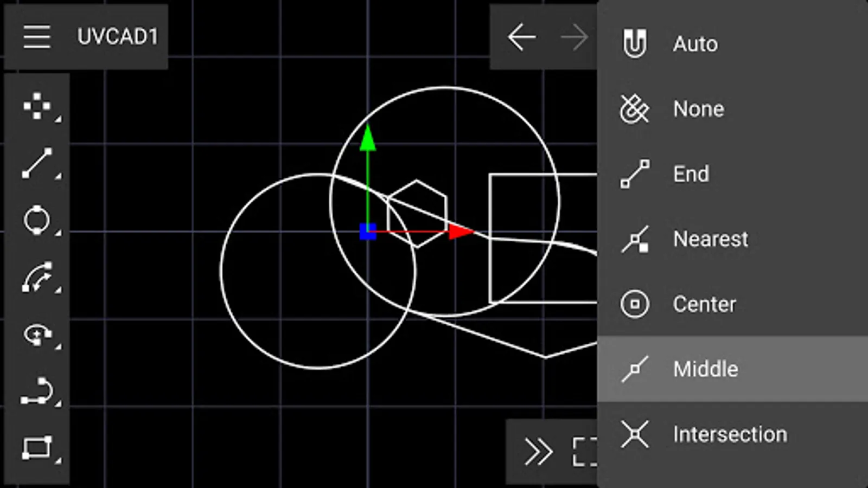Screen dimensions: 868x488
Task: Click the red X-axis arrowhead
Action: coord(461,232)
